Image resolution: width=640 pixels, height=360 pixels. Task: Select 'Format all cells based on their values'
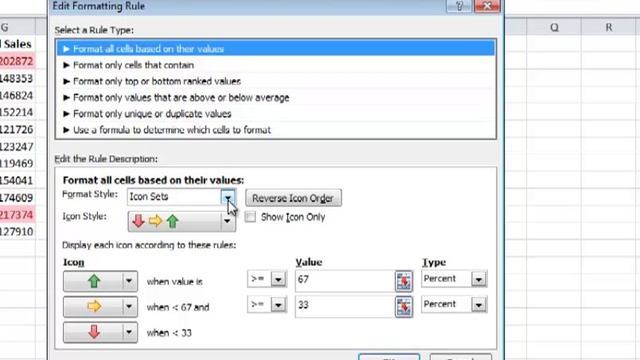tap(276, 49)
